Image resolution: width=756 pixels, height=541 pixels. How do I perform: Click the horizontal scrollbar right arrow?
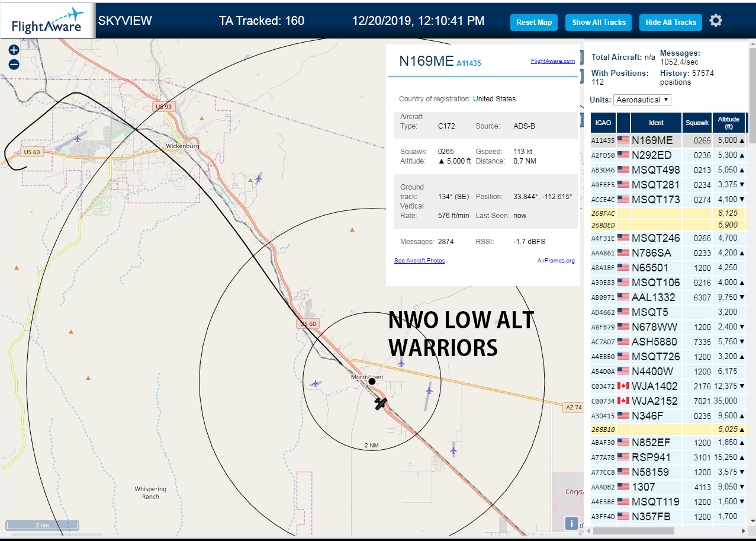point(743,531)
